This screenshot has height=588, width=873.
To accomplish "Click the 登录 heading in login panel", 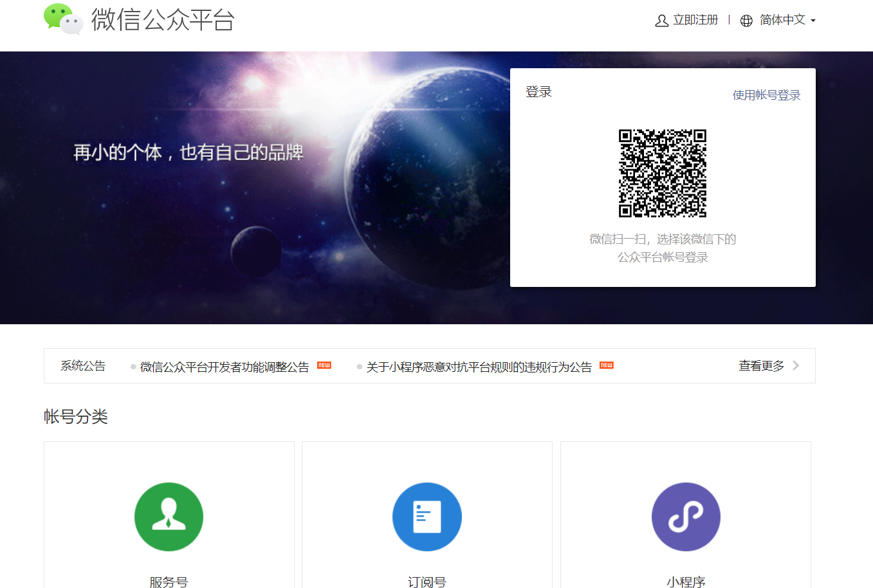I will click(x=538, y=92).
